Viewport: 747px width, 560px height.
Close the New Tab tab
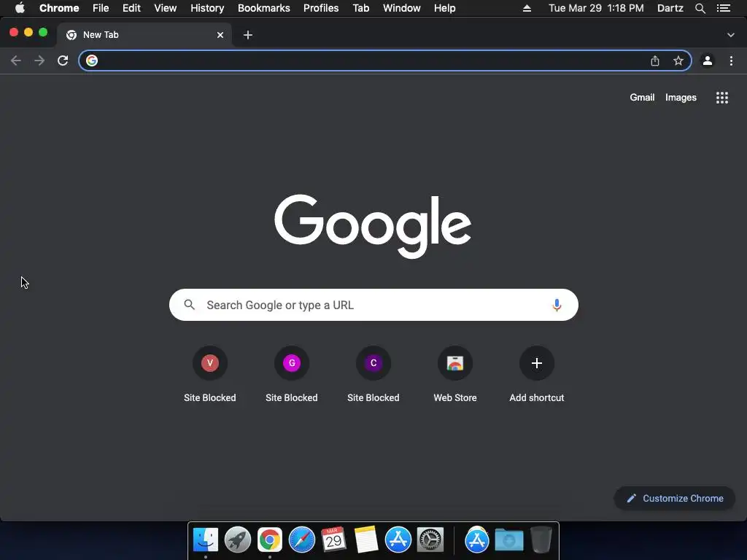pyautogui.click(x=220, y=35)
